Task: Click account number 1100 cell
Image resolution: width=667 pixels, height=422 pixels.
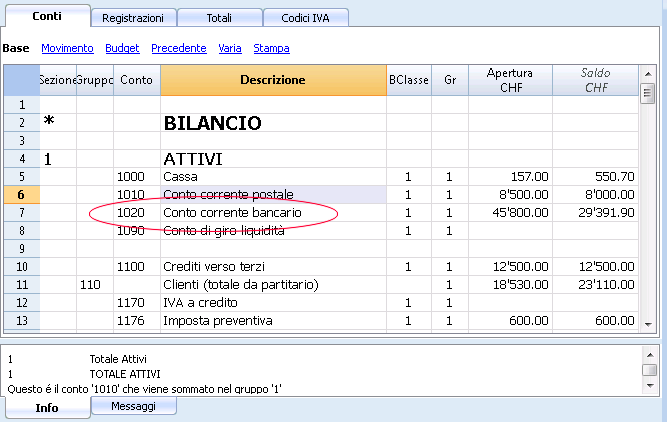Action: point(136,267)
